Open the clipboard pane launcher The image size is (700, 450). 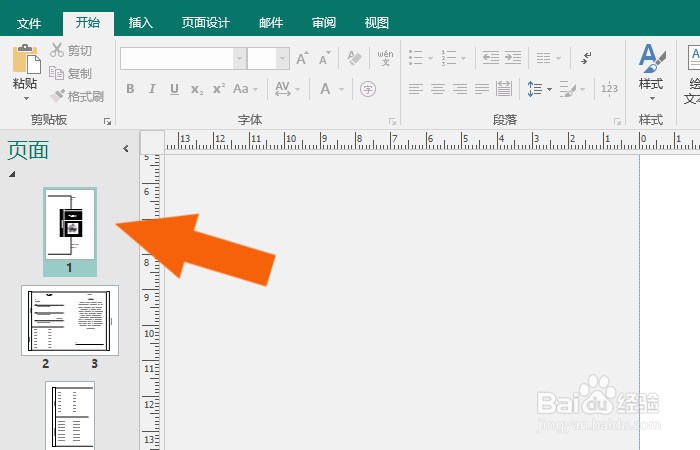(x=107, y=121)
